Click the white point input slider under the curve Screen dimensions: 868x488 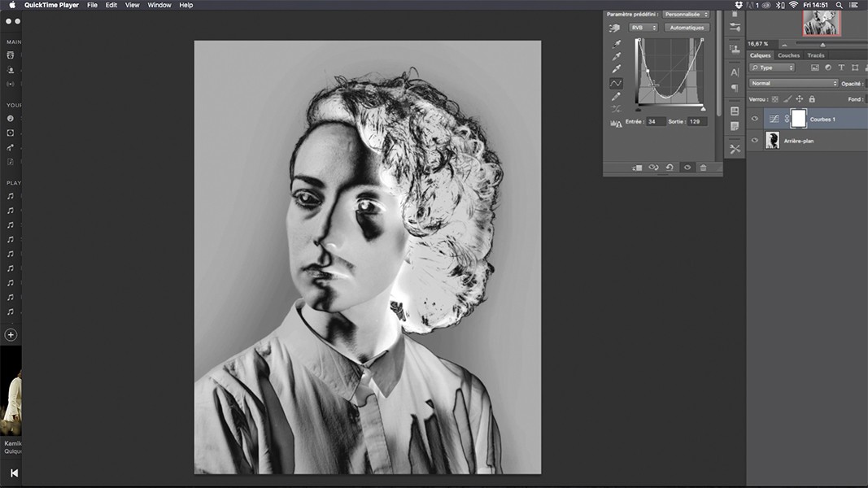coord(703,108)
